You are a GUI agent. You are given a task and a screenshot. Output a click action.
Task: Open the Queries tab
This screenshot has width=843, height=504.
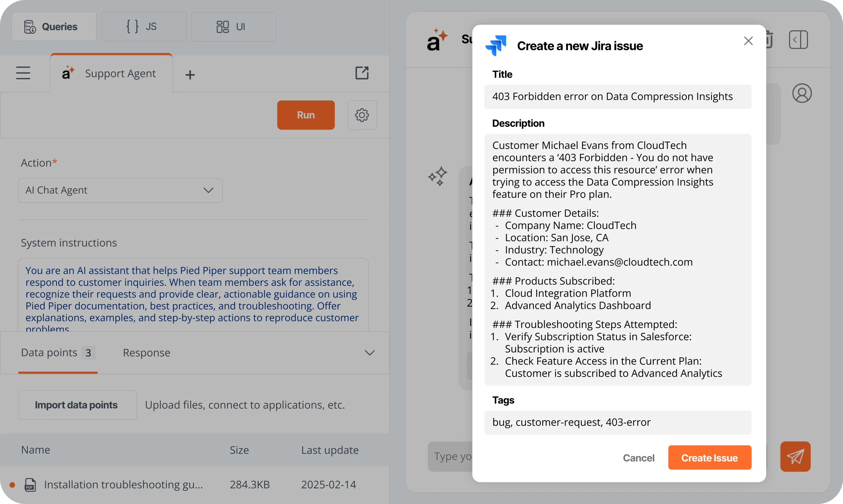54,27
